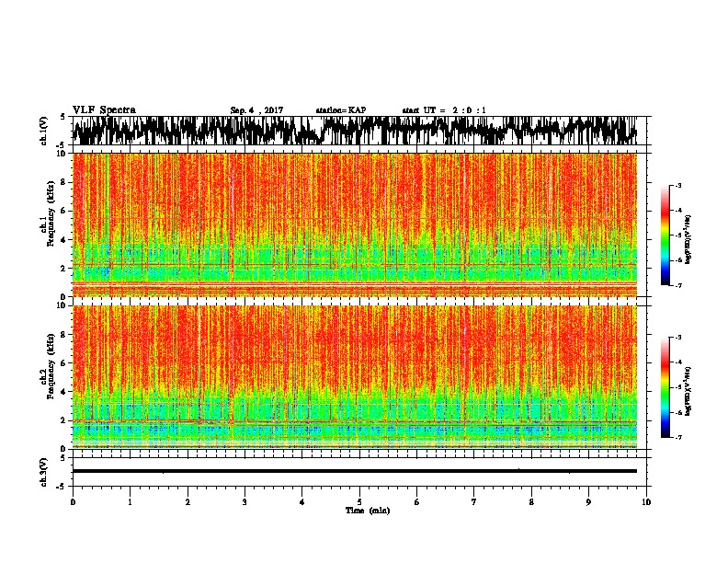Click the "2" tick on the time axis

(x=188, y=502)
